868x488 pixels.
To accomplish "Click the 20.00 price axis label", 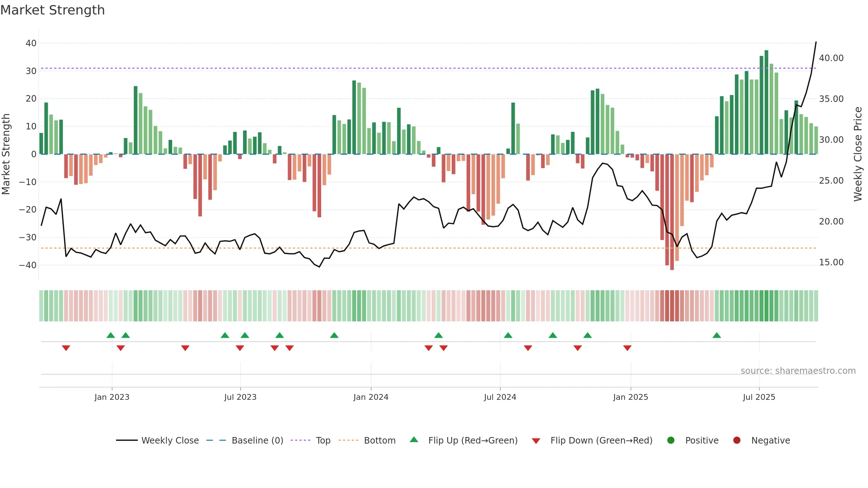I will (x=831, y=222).
